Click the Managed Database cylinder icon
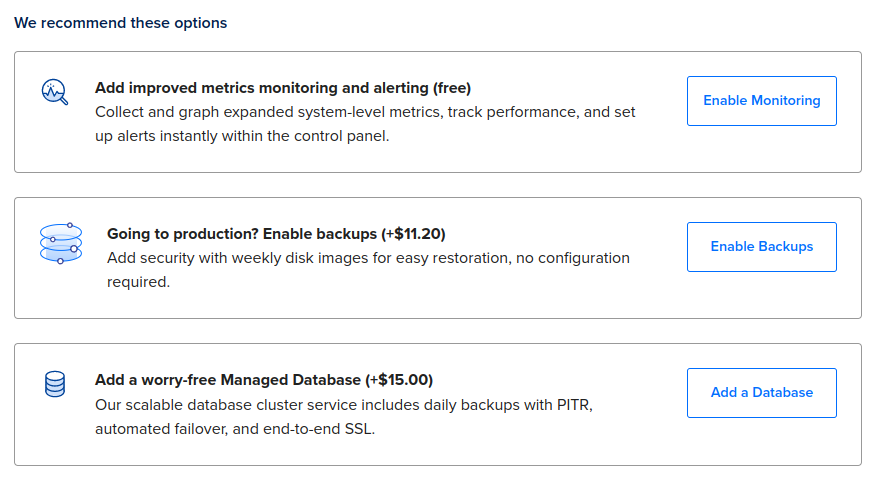This screenshot has height=478, width=873. point(55,384)
